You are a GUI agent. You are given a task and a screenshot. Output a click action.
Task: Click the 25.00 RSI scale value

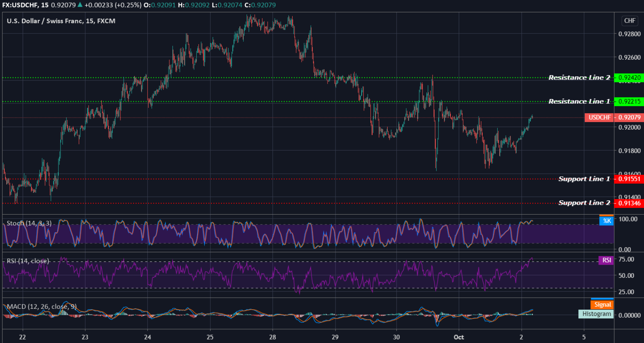(627, 292)
